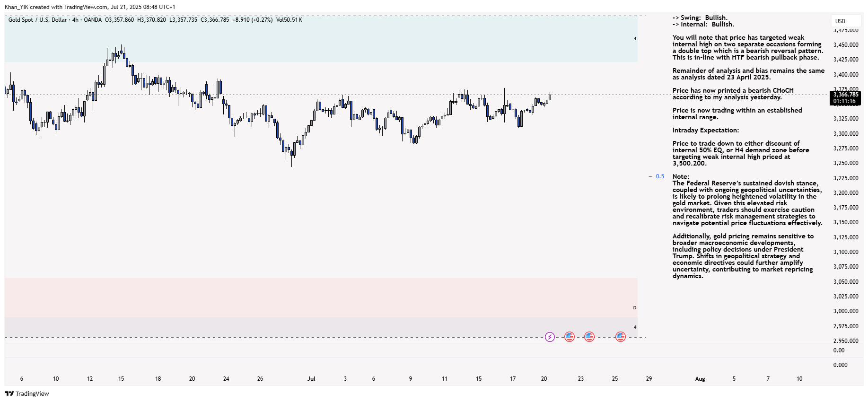Click the H3,370.820 high value
This screenshot has width=868, height=402.
click(x=151, y=20)
